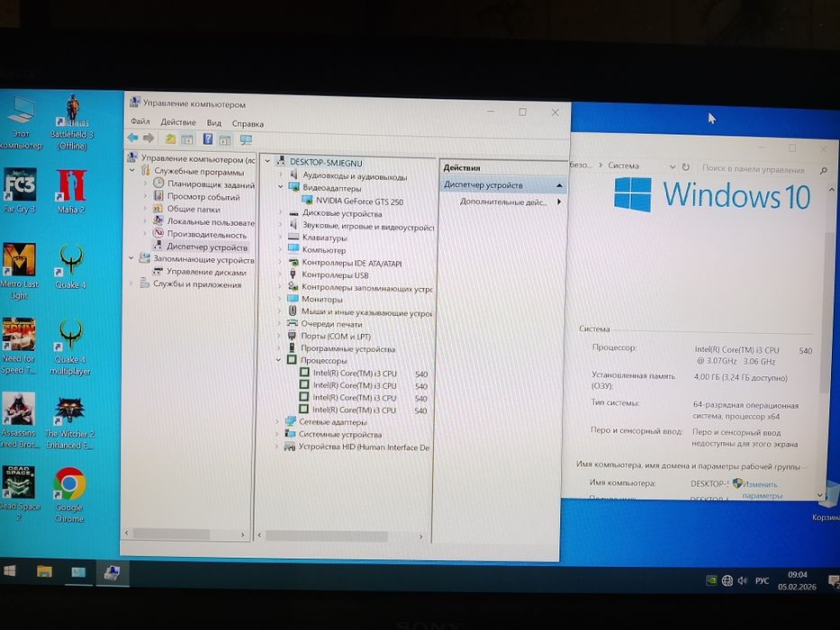Click refresh button in System address bar
840x630 pixels.
(685, 167)
